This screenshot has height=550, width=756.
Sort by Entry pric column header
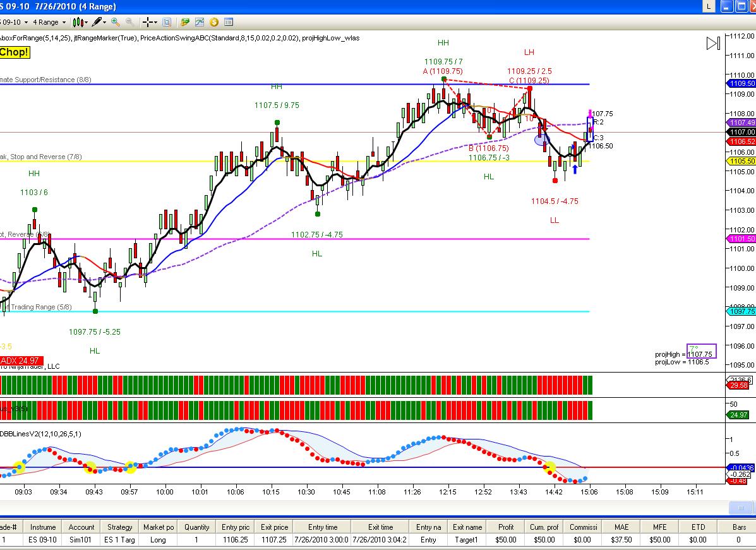[236, 527]
